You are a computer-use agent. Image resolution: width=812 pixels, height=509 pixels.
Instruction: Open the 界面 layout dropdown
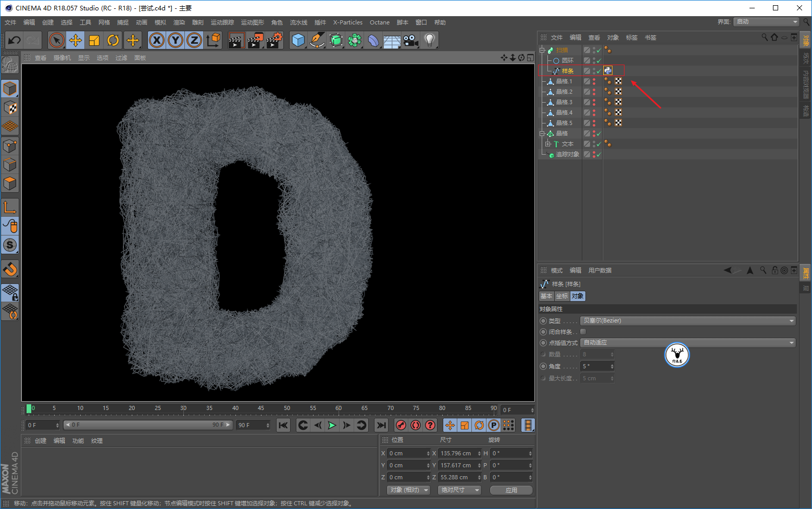(x=766, y=22)
